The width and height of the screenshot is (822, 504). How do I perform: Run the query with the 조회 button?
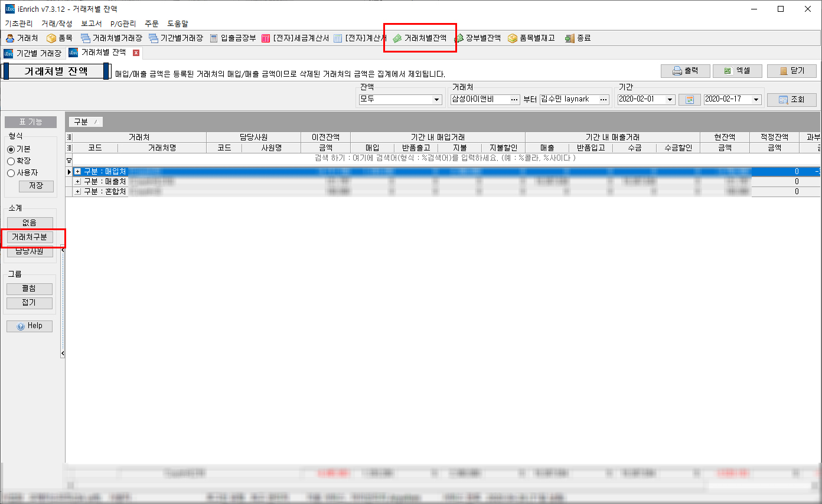tap(791, 100)
